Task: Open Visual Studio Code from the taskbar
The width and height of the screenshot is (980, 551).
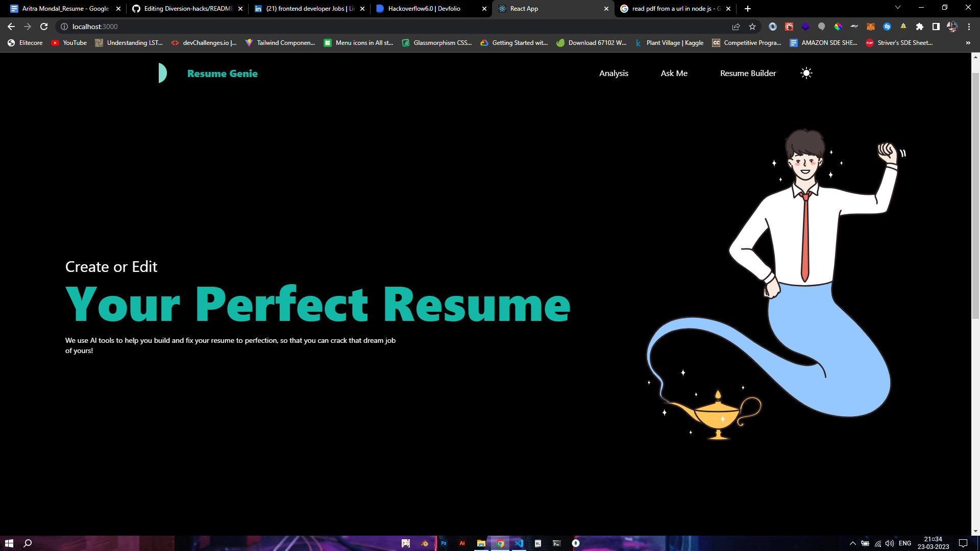Action: click(x=519, y=543)
